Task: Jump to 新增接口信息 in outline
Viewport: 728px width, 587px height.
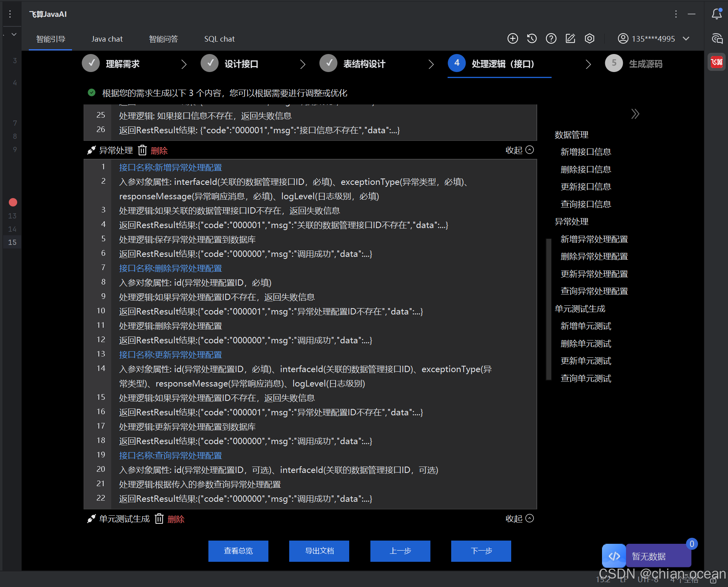Action: [586, 152]
